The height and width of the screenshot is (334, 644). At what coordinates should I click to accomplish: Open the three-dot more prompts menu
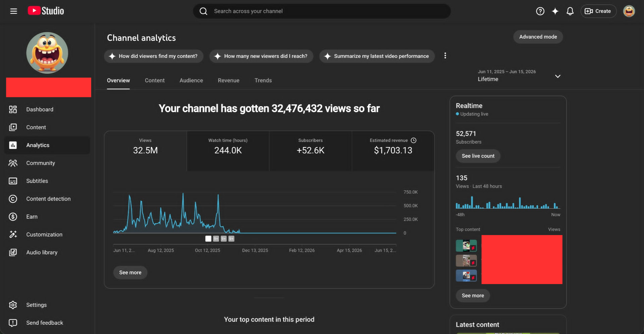point(445,56)
